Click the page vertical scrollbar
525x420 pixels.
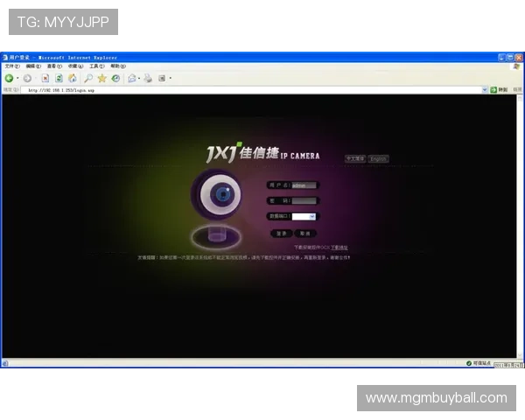coord(520,226)
